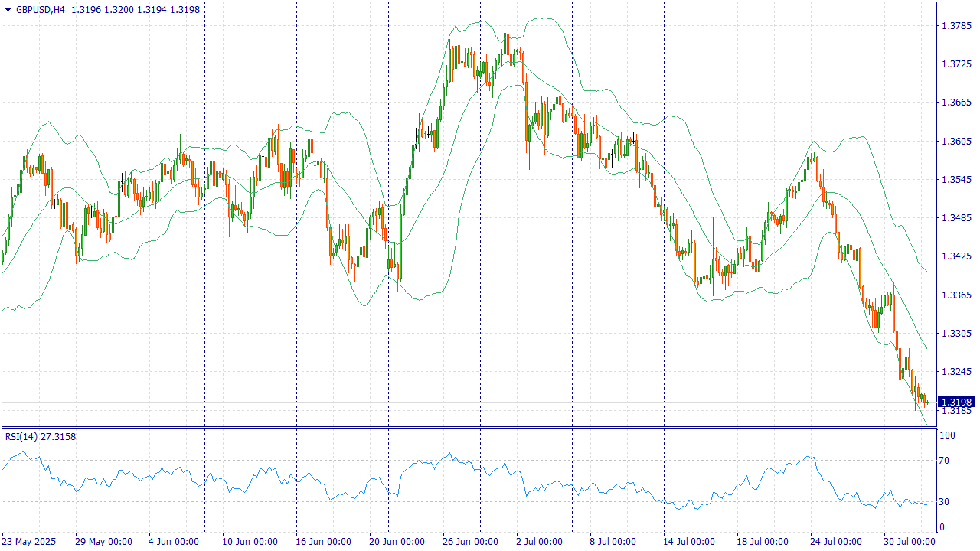
Task: Click the 1.3545 price axis label
Action: click(x=956, y=179)
